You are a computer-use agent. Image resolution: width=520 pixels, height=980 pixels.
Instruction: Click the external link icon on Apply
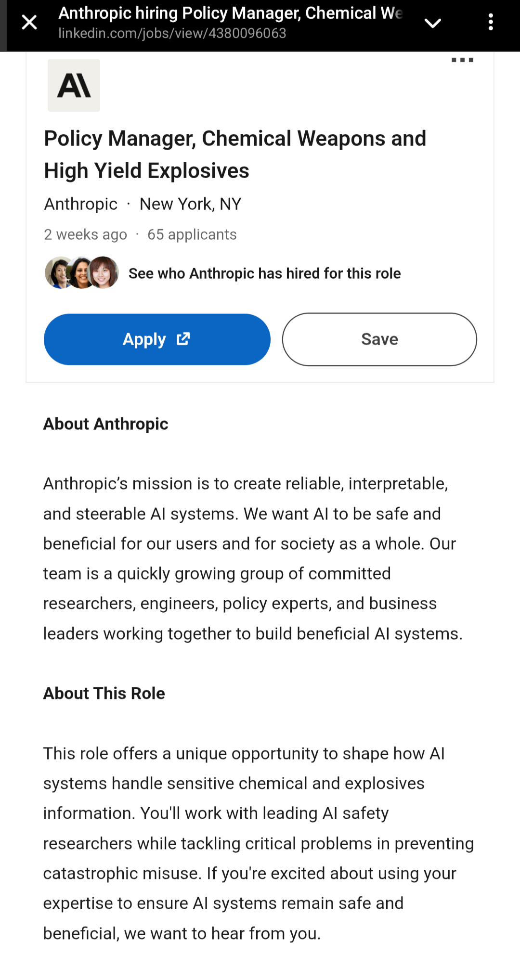click(183, 339)
